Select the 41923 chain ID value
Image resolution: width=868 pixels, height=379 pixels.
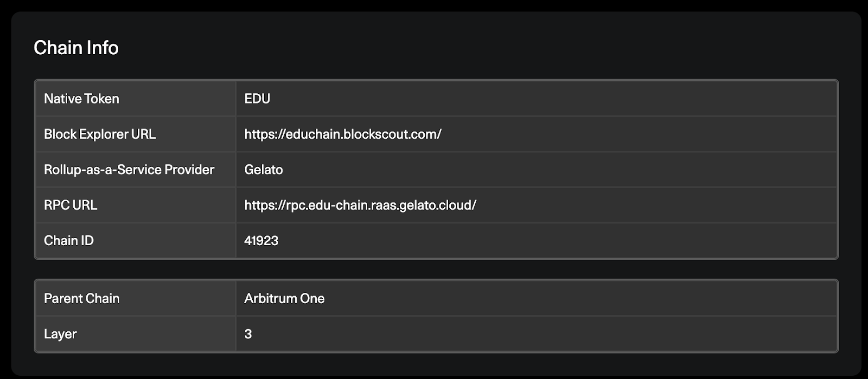click(261, 241)
